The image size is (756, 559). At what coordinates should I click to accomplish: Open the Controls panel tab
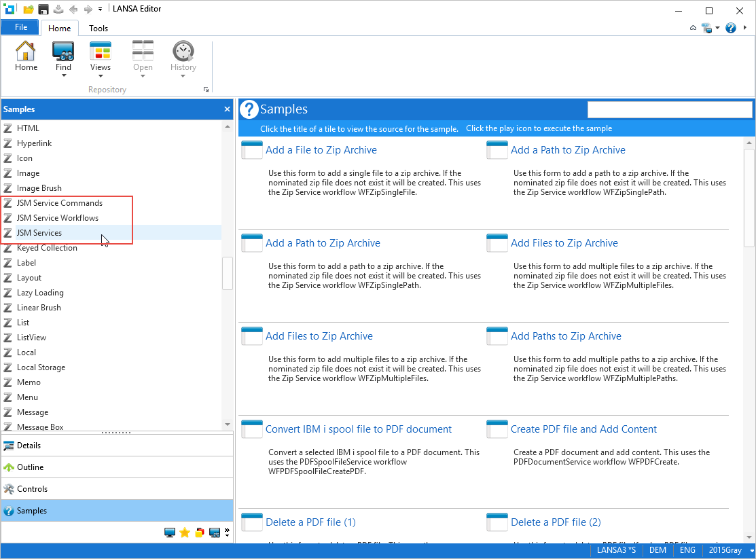coord(117,489)
